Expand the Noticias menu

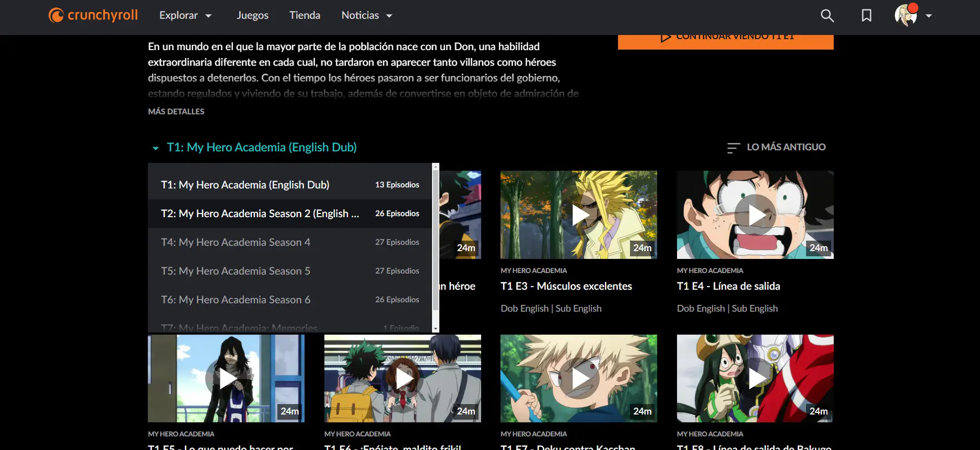click(x=367, y=16)
